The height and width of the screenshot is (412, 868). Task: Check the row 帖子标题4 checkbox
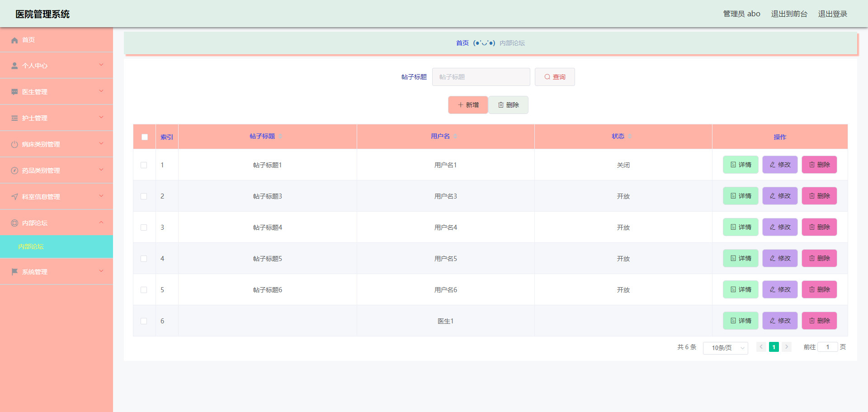coord(144,227)
